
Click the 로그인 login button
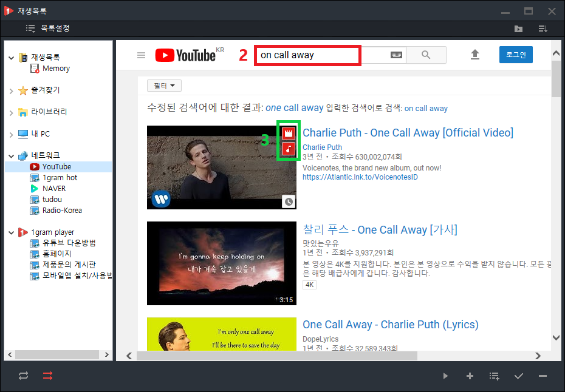pyautogui.click(x=516, y=55)
